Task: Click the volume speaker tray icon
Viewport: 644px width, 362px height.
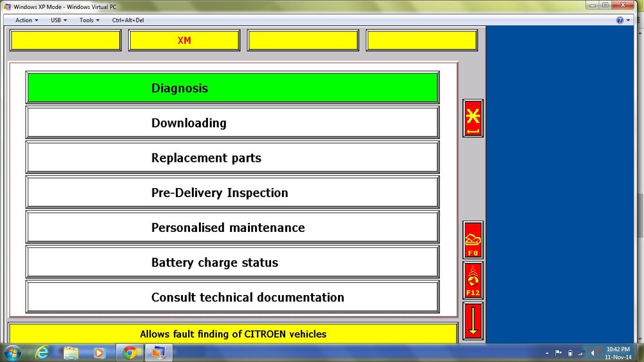Action: tap(592, 353)
